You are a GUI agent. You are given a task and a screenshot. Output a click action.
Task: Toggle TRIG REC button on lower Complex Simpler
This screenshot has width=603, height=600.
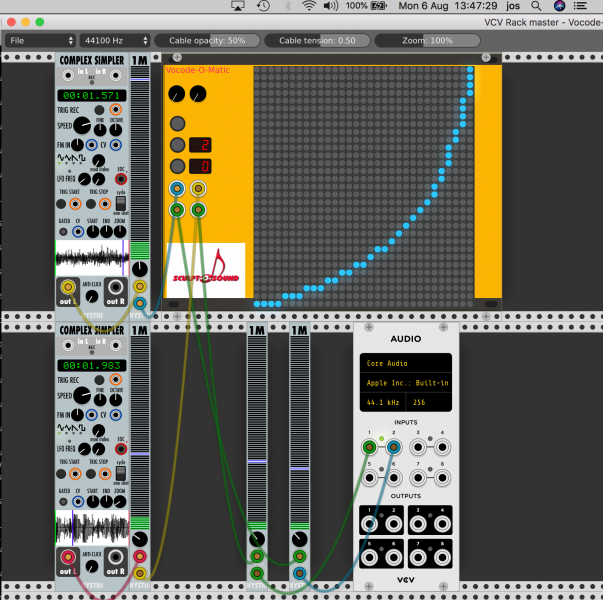tap(99, 380)
